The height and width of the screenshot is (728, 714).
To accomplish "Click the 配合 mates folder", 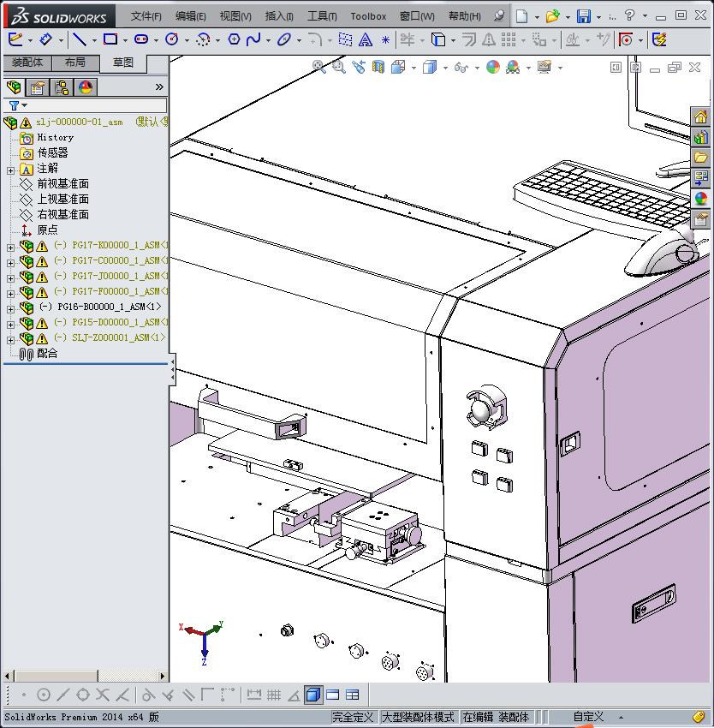I will click(x=47, y=354).
